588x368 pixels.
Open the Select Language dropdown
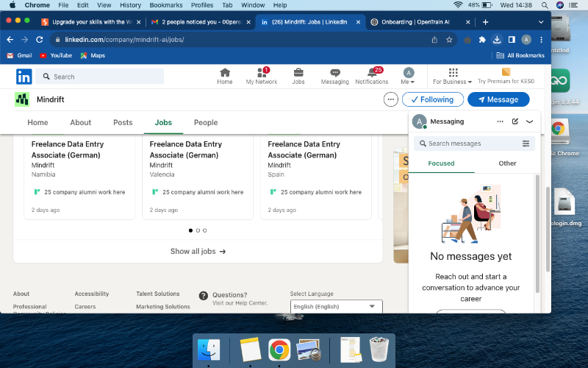tap(337, 306)
